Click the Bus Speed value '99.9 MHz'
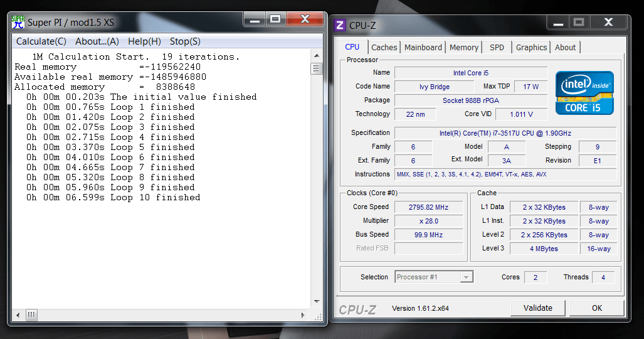Image resolution: width=644 pixels, height=339 pixels. coord(428,235)
